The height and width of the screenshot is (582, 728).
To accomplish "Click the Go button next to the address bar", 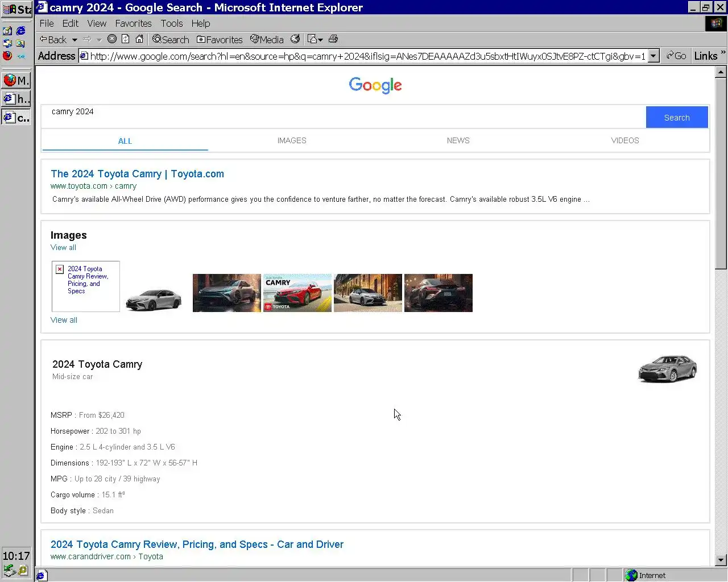I will [676, 56].
